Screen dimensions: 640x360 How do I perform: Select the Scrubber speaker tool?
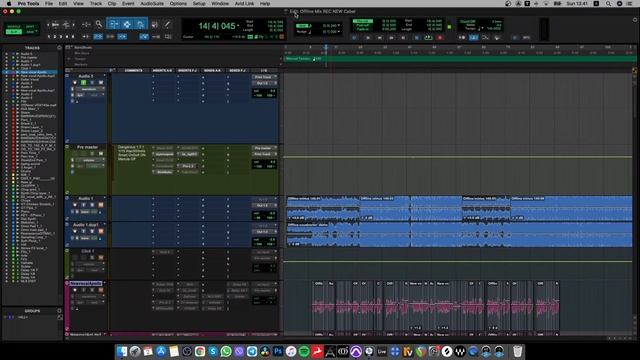pyautogui.click(x=155, y=24)
